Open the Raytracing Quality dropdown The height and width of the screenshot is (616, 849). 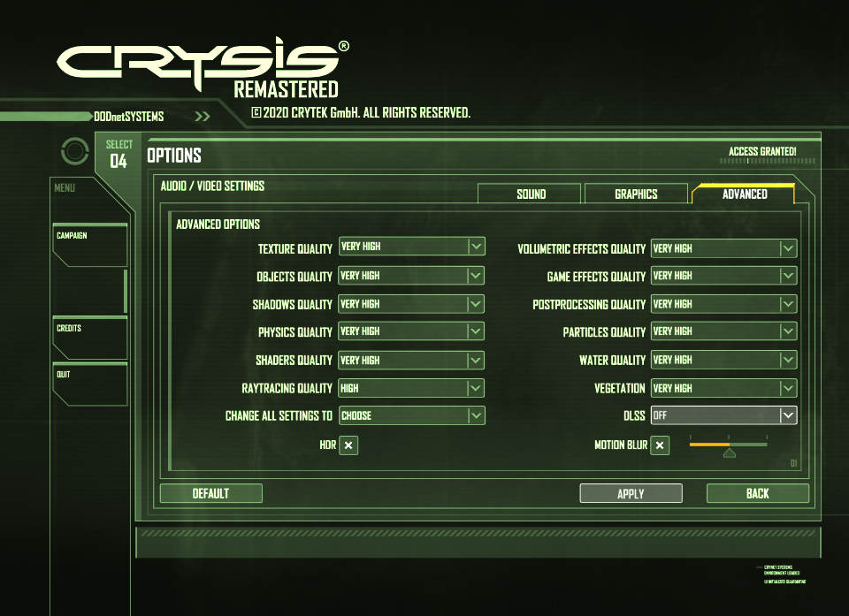tap(411, 388)
